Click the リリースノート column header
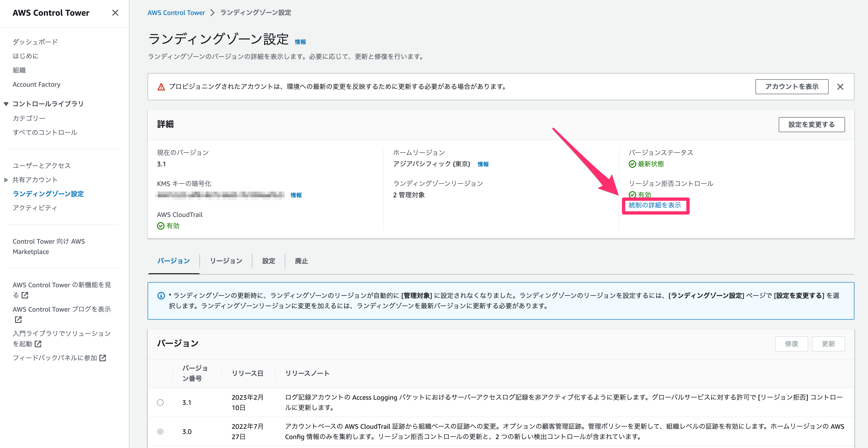This screenshot has width=868, height=448. (x=307, y=373)
